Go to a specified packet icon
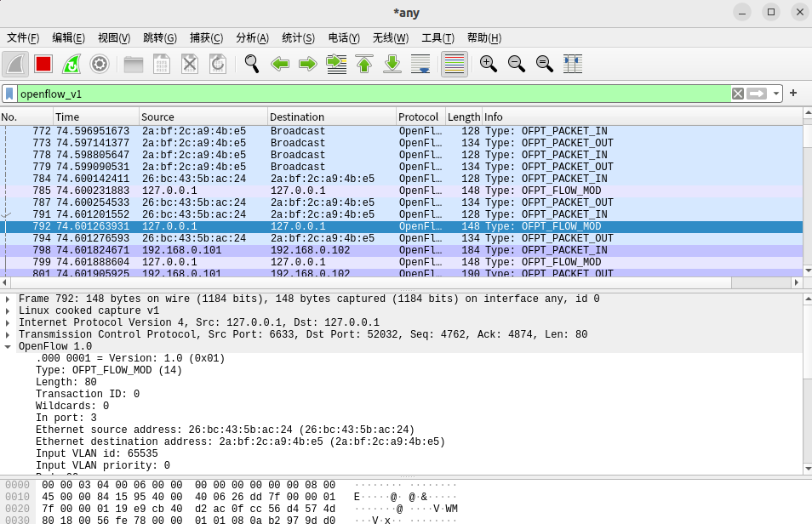812x524 pixels. pyautogui.click(x=336, y=64)
